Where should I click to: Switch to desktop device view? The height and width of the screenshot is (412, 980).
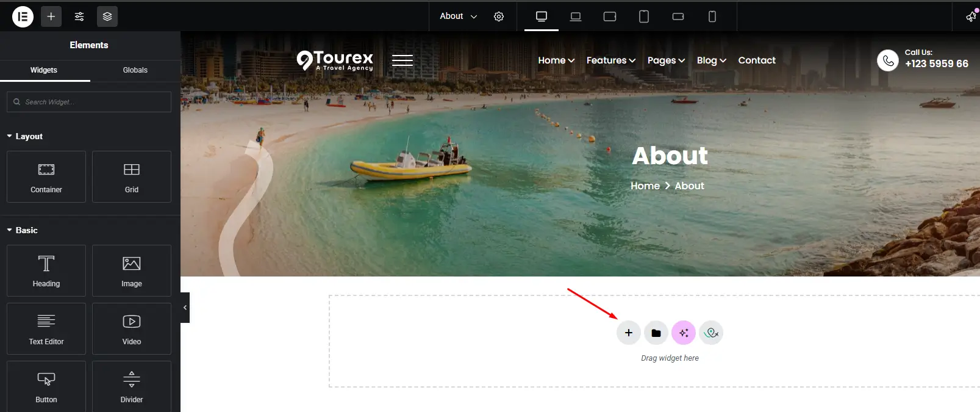pos(542,16)
